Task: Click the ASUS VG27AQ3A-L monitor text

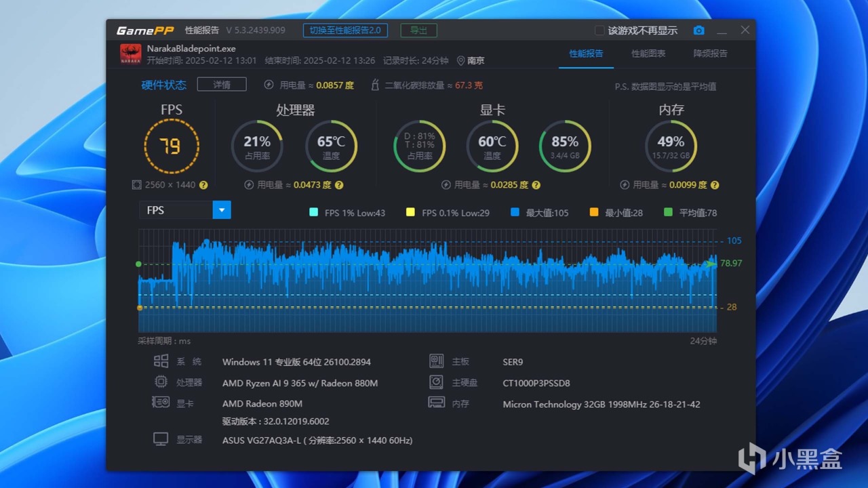Action: tap(317, 440)
